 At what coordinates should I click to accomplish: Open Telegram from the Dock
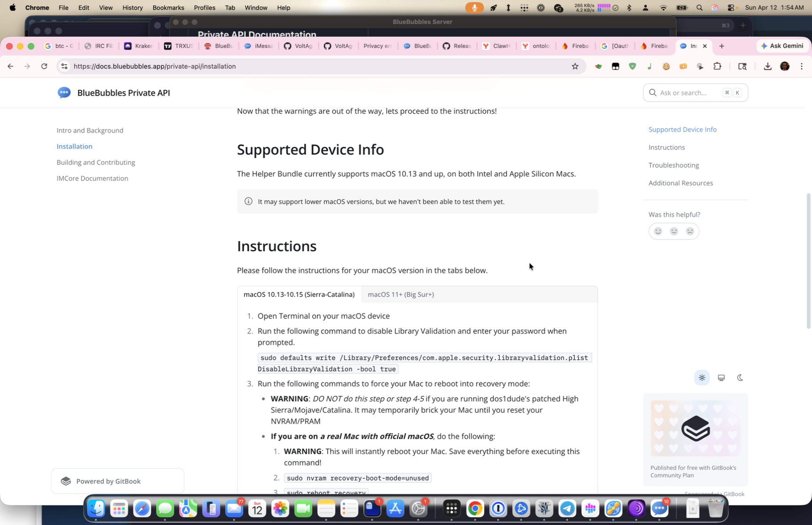tap(568, 509)
